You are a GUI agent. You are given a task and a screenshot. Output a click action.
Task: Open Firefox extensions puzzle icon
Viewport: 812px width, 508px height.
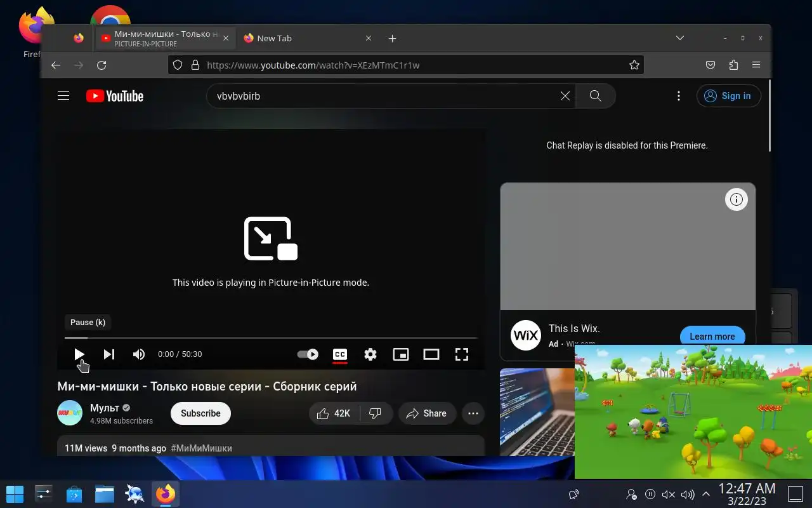[x=733, y=65]
